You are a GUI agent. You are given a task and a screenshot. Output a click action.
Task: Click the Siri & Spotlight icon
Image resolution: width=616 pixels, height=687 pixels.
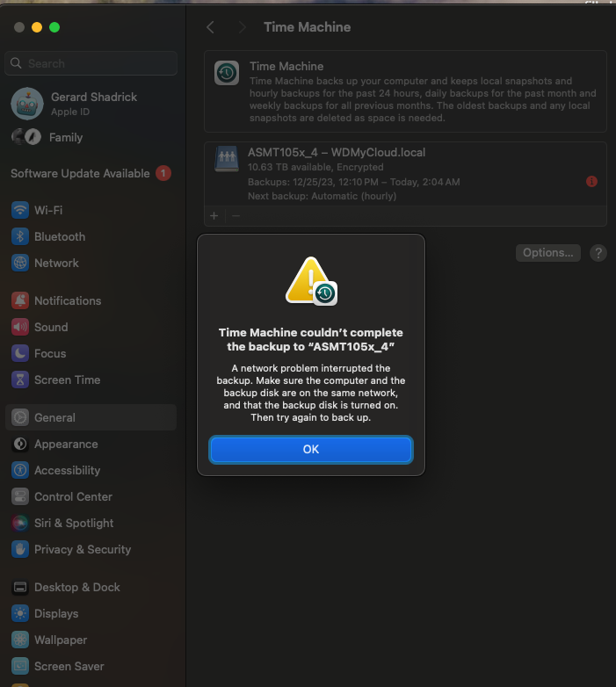pyautogui.click(x=20, y=523)
